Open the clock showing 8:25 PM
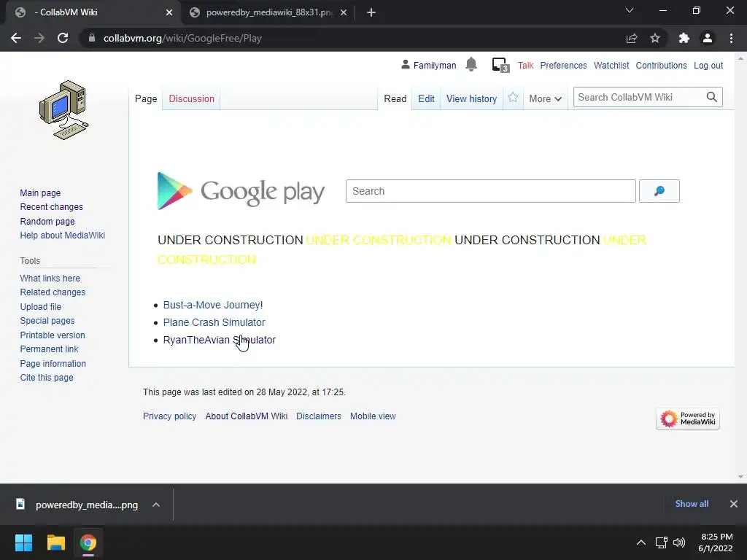Screen dimensions: 747x560 [x=716, y=542]
